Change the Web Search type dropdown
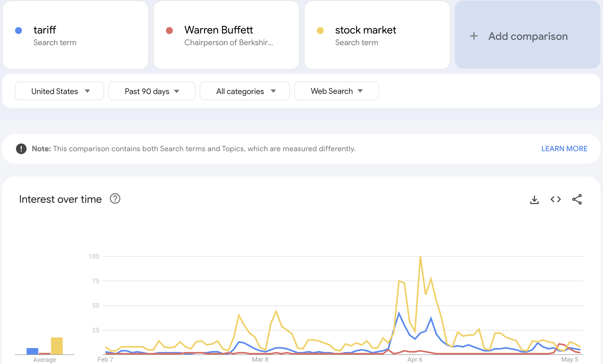Viewport: 603px width, 364px height. point(337,91)
